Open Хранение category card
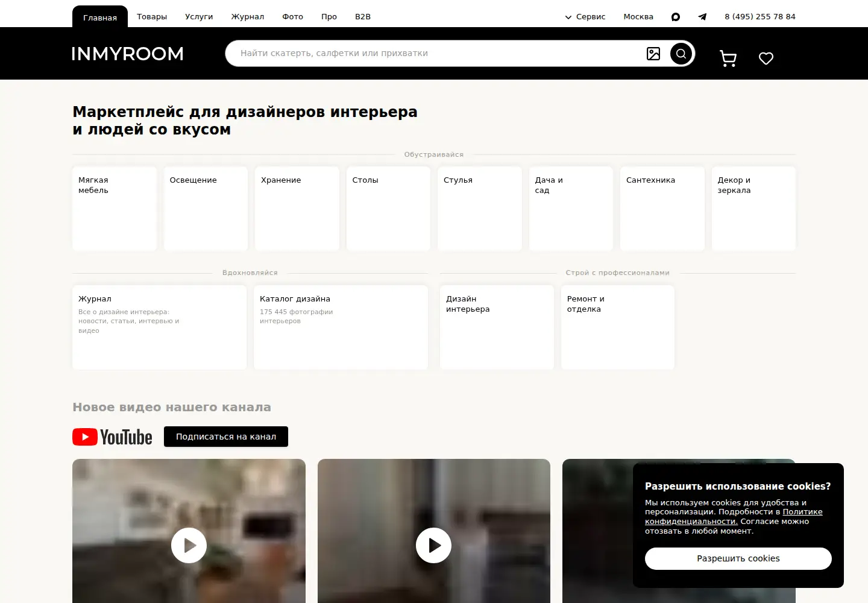868x603 pixels. click(x=297, y=209)
